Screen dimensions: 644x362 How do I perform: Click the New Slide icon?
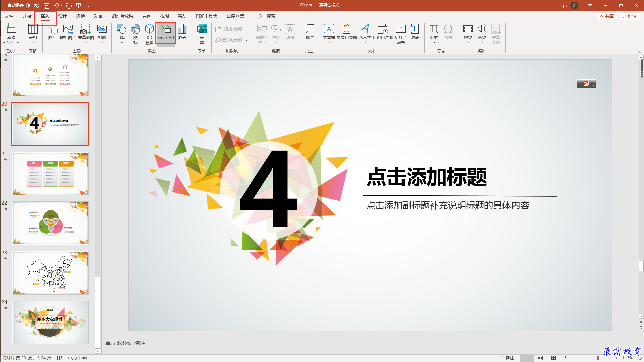coord(11,29)
